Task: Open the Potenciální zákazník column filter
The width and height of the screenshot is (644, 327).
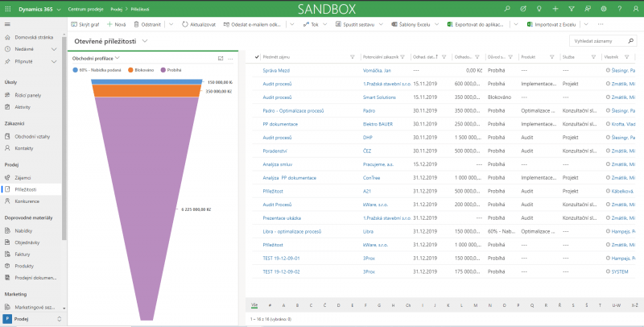Action: [x=402, y=57]
